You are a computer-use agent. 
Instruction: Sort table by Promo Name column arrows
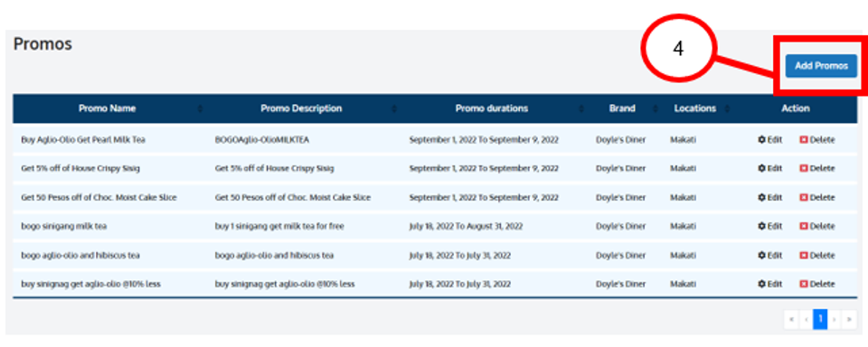(200, 109)
